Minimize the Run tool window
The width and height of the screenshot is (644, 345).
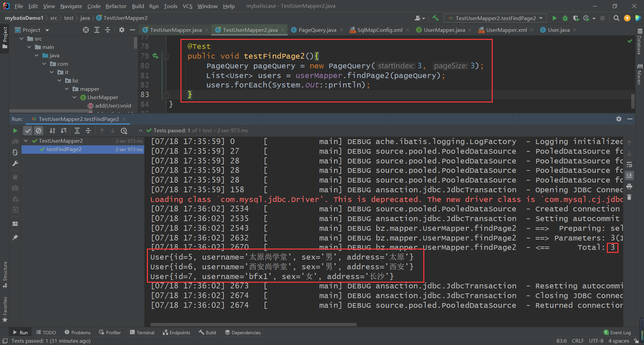click(630, 119)
